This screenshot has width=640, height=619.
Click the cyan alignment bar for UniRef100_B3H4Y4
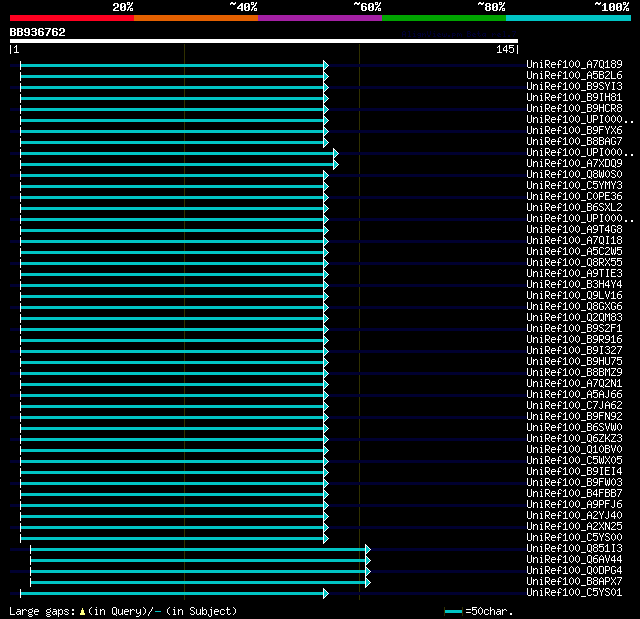pos(172,286)
